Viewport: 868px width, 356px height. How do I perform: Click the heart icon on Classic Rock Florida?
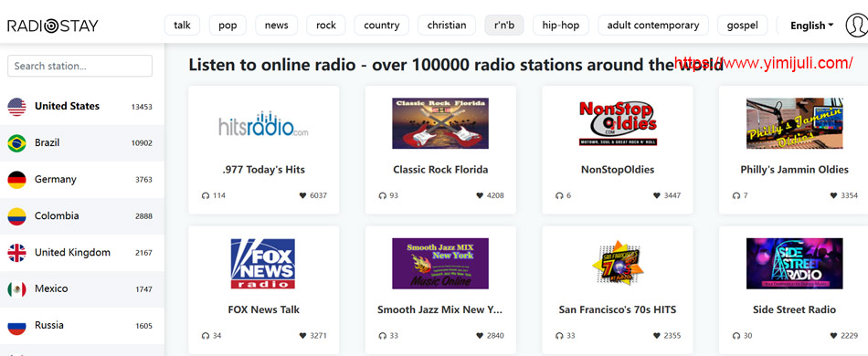pos(480,195)
